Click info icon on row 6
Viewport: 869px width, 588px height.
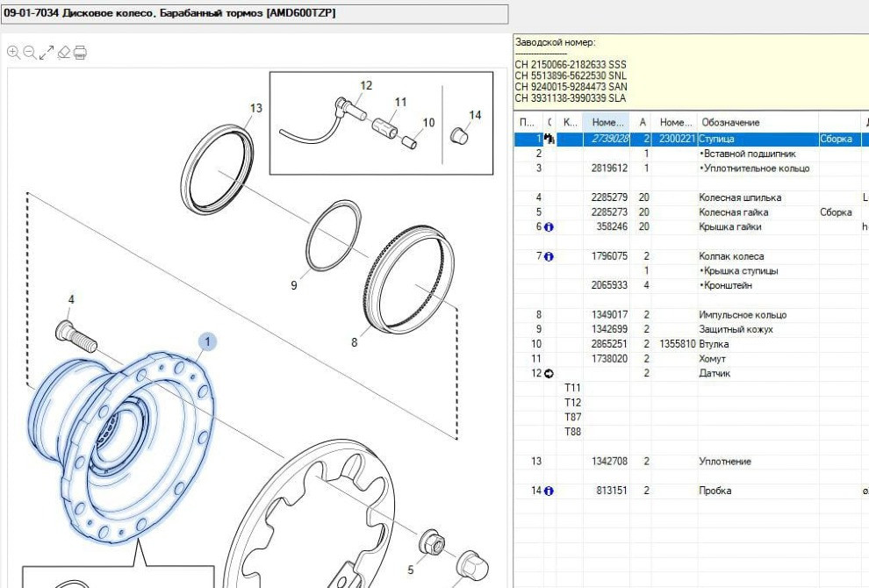(x=549, y=227)
